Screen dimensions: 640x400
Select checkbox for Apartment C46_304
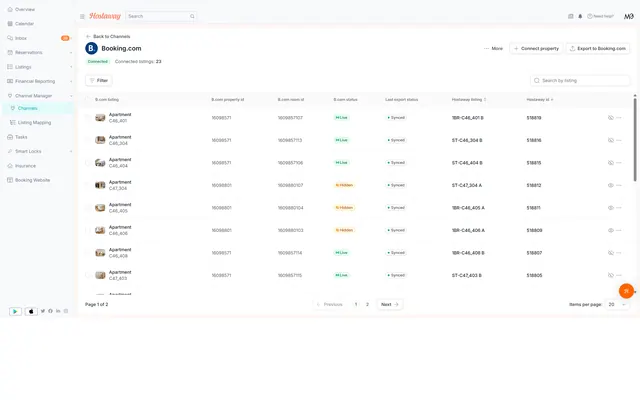87,140
